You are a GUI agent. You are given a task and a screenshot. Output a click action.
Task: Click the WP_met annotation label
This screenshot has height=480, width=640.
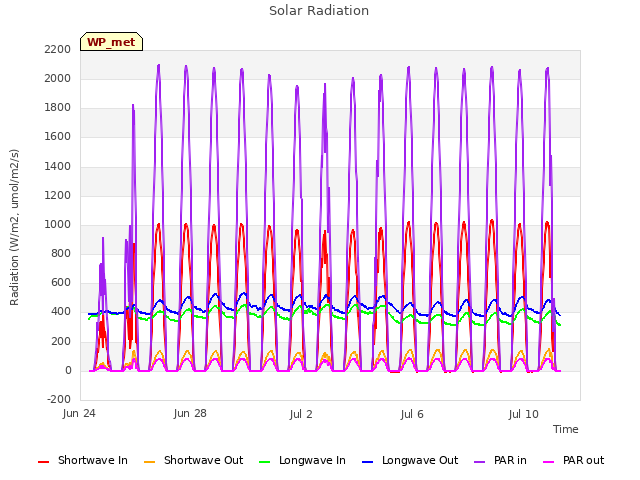[111, 42]
